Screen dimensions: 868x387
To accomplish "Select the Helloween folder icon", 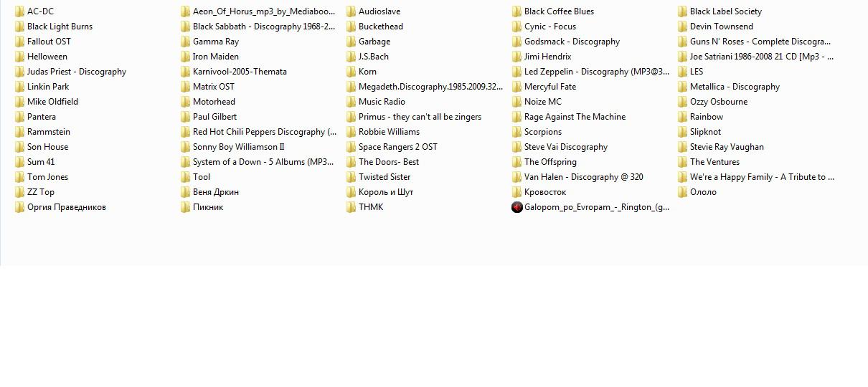I will tap(19, 57).
